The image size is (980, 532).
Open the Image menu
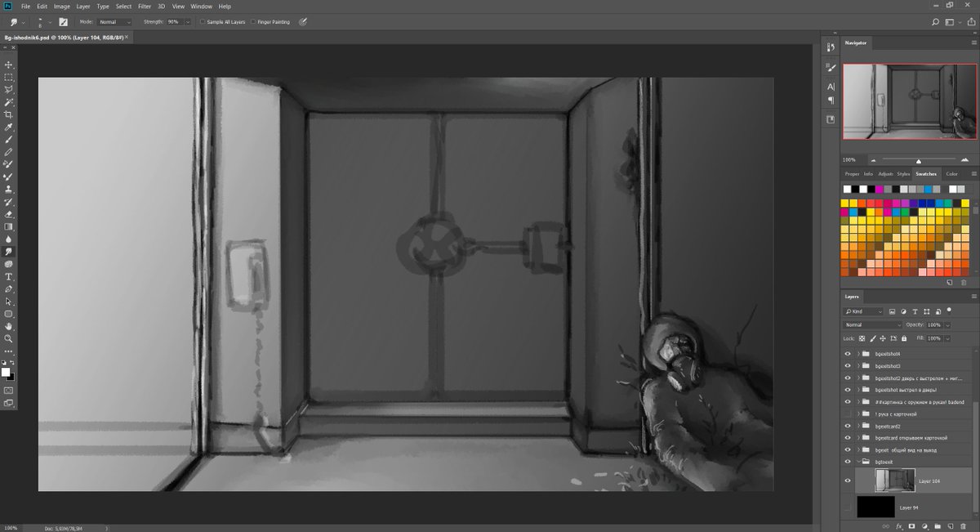(62, 7)
